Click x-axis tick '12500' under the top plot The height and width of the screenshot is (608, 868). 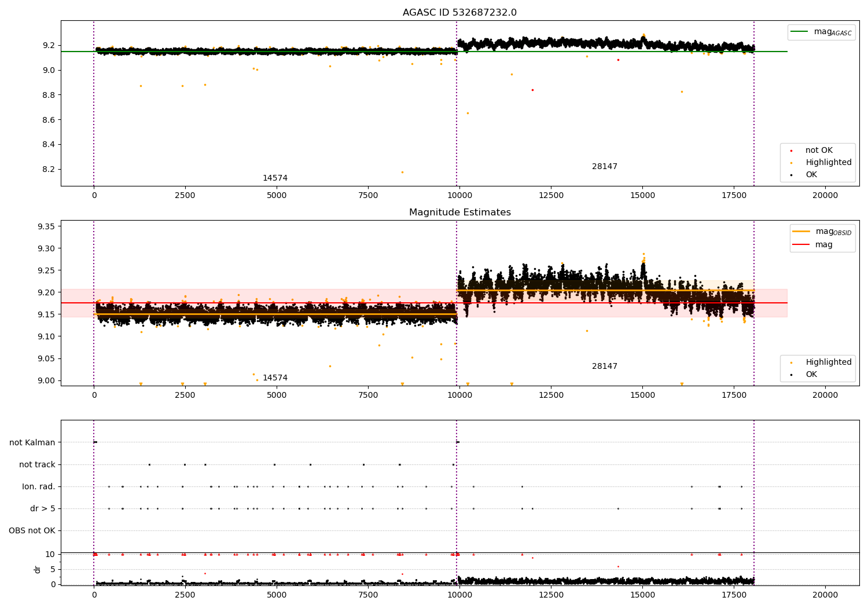(x=551, y=196)
